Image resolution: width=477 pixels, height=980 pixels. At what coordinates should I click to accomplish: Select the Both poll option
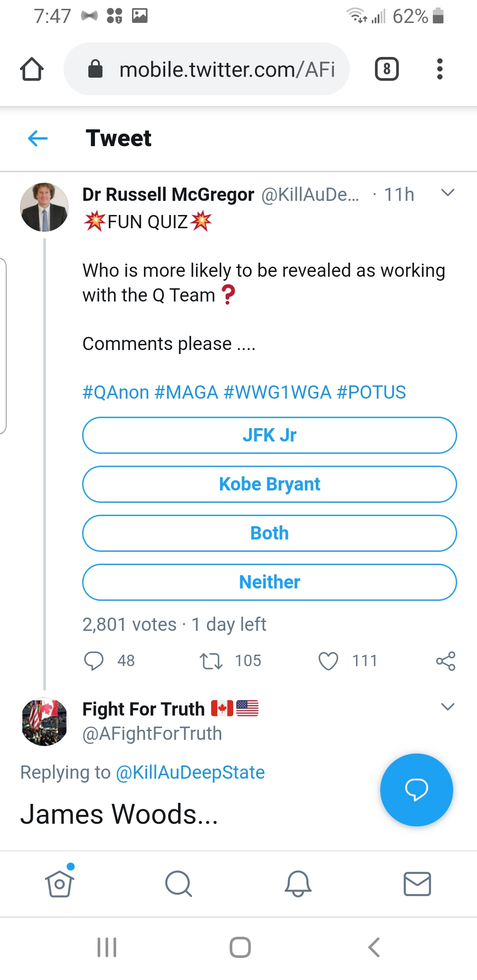point(269,533)
